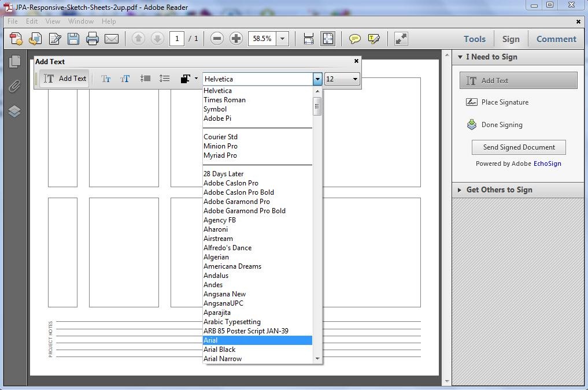The width and height of the screenshot is (588, 390).
Task: Go to previous page arrow
Action: click(138, 38)
